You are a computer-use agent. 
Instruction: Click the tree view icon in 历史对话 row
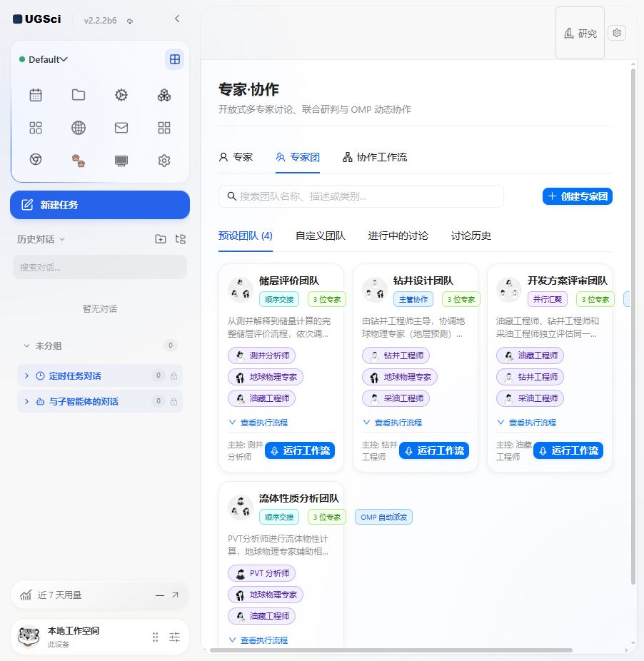point(180,239)
